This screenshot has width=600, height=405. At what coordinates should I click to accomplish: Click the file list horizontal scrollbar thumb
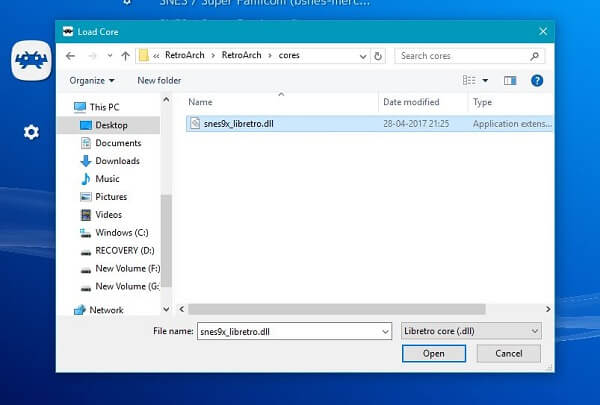tap(337, 309)
